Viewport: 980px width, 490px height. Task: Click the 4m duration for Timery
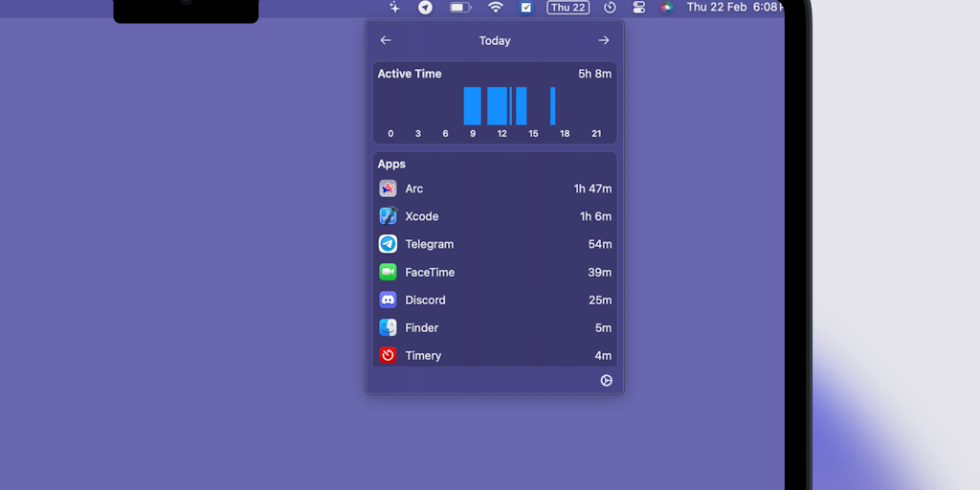pos(603,356)
